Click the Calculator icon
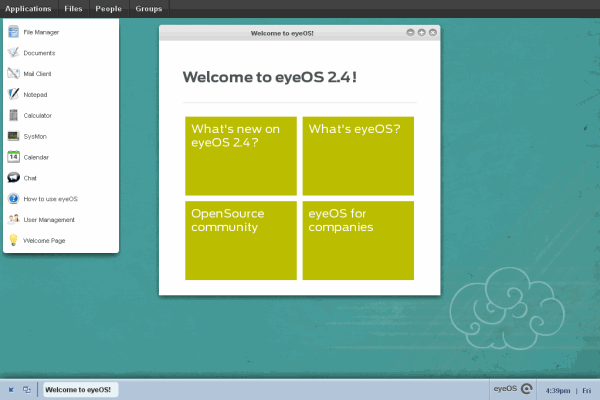Screen dimensions: 600x400 (13, 115)
